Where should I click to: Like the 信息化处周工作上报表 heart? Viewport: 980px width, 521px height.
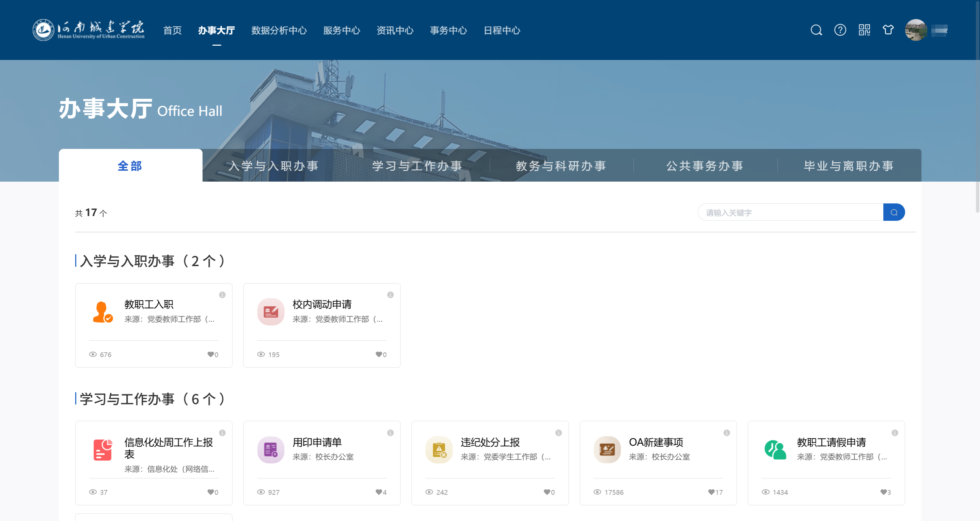click(210, 492)
